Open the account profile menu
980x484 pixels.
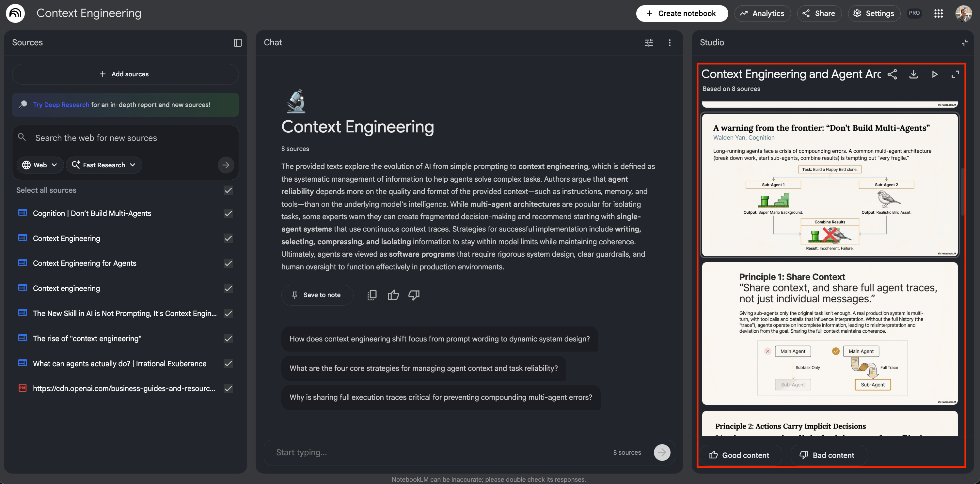pos(963,13)
